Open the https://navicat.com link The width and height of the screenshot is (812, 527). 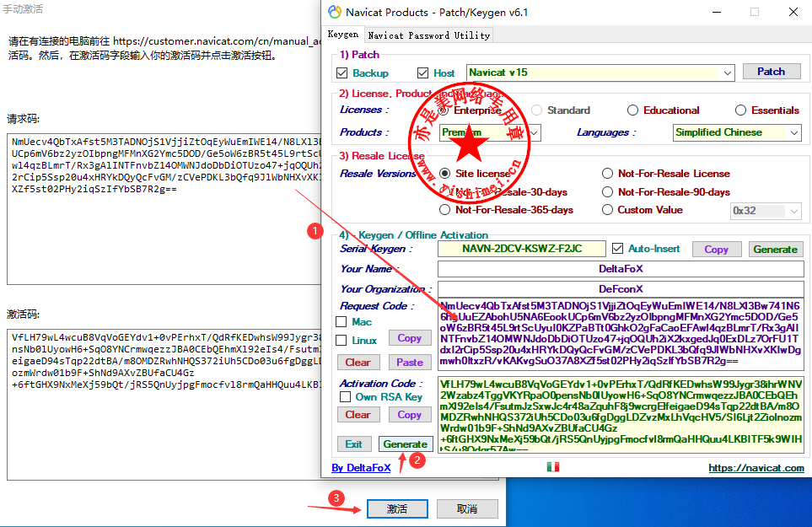[756, 467]
